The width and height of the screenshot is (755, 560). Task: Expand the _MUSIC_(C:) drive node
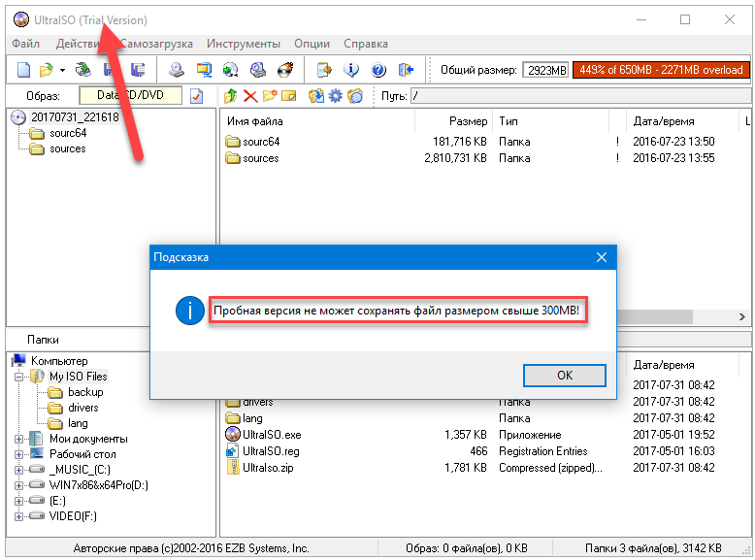[18, 470]
